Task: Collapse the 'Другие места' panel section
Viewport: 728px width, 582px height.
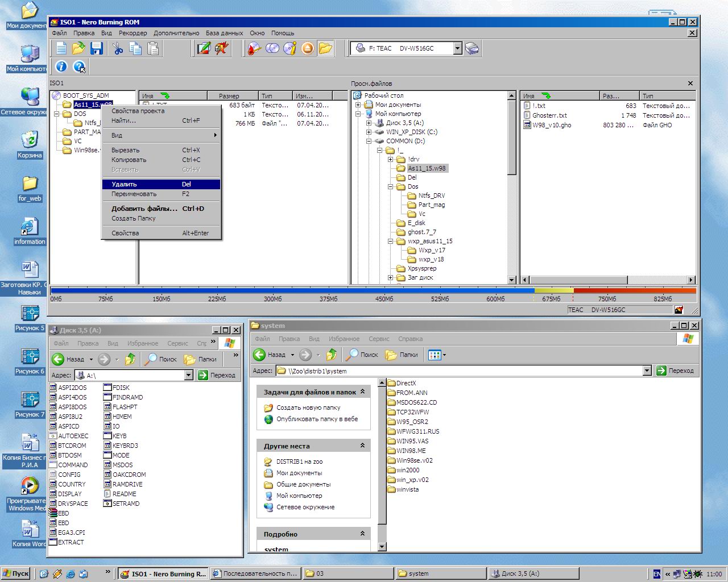Action: (362, 446)
